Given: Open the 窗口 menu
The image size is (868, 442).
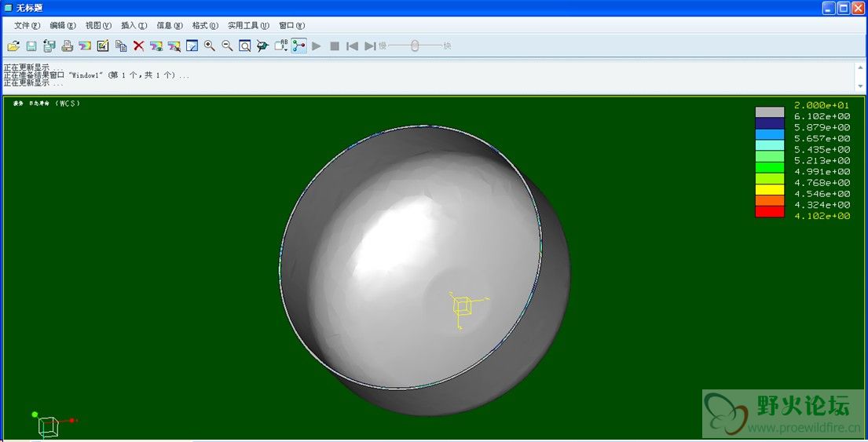Looking at the screenshot, I should click(x=291, y=25).
